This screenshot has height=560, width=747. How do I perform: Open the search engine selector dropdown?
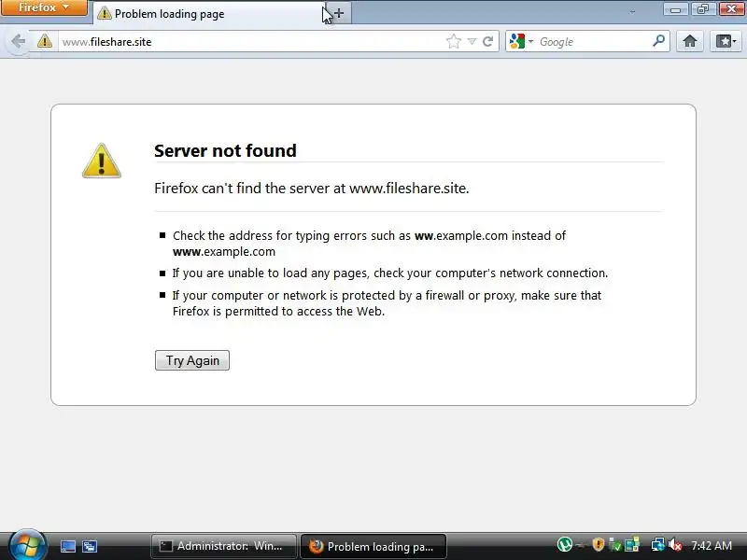pos(521,42)
